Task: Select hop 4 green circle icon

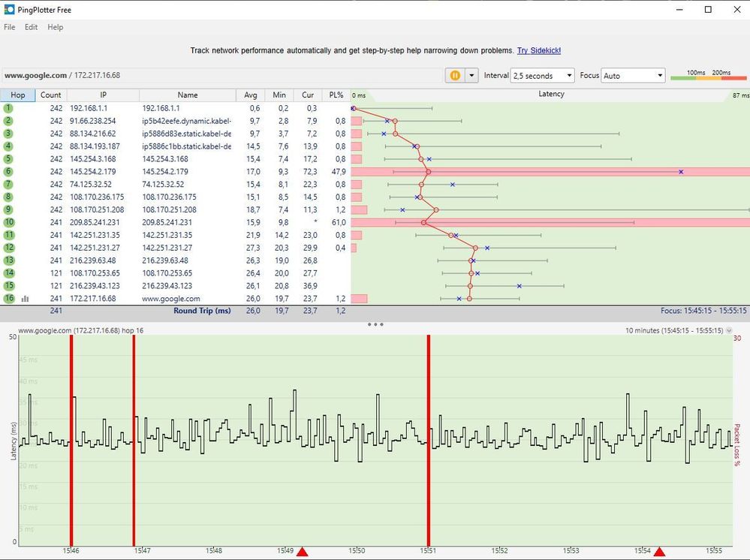Action: 8,146
